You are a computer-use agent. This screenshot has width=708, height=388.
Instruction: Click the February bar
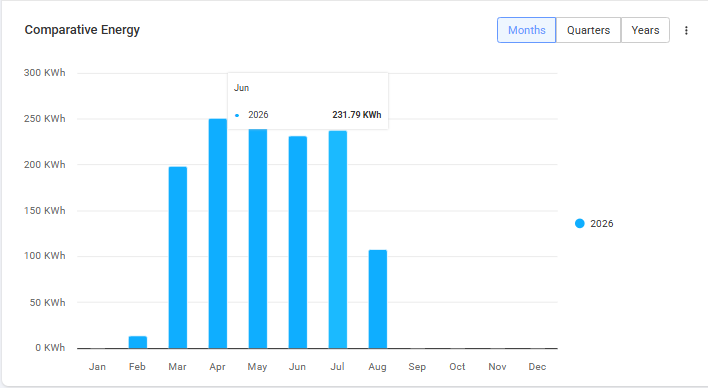[x=138, y=342]
